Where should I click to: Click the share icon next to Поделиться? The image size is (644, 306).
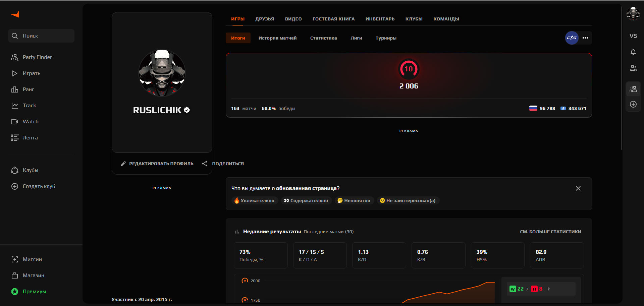pos(205,164)
